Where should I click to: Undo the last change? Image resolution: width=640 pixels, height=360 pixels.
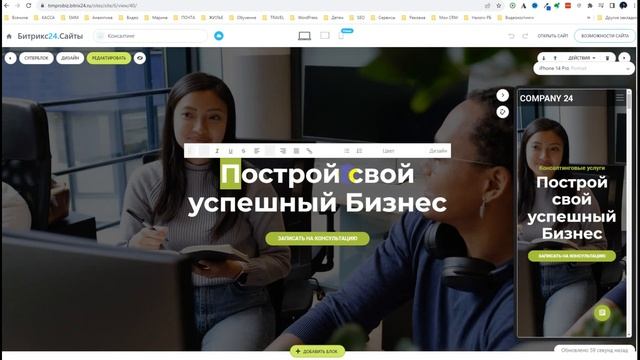[511, 36]
